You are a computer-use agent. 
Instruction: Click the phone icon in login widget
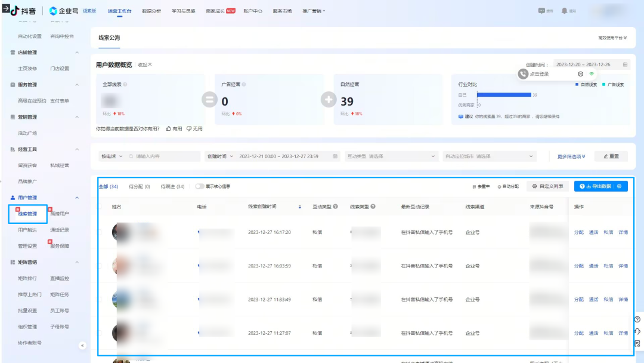(x=523, y=74)
